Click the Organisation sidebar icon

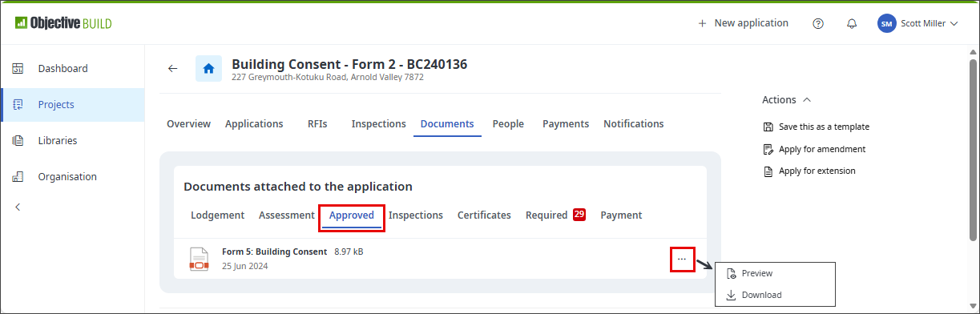click(x=18, y=176)
